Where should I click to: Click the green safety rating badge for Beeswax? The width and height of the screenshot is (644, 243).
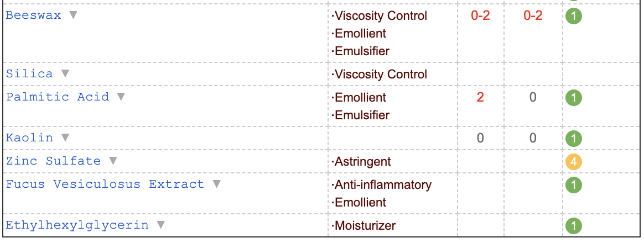(x=573, y=17)
